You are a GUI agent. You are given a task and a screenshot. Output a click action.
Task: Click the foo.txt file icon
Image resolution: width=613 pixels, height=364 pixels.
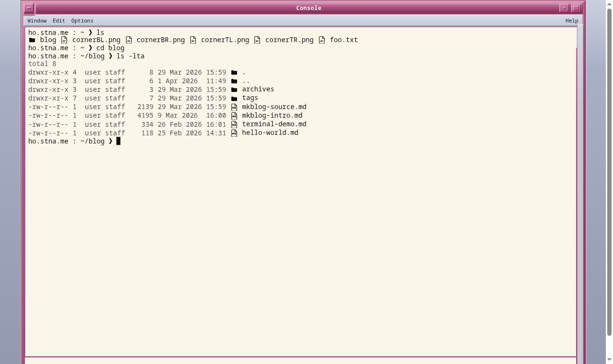[322, 40]
